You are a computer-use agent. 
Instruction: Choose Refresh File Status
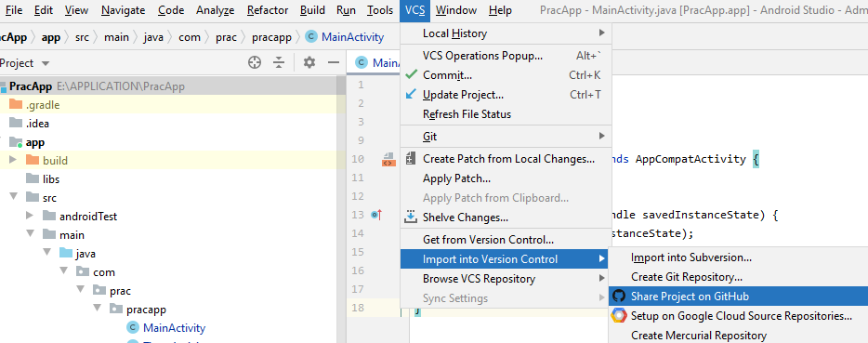(506, 114)
